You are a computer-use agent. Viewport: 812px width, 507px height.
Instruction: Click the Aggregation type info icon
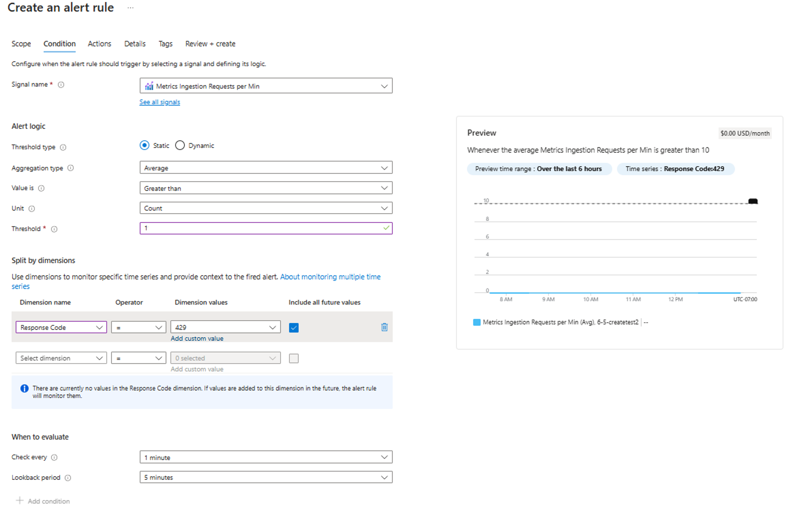point(70,168)
